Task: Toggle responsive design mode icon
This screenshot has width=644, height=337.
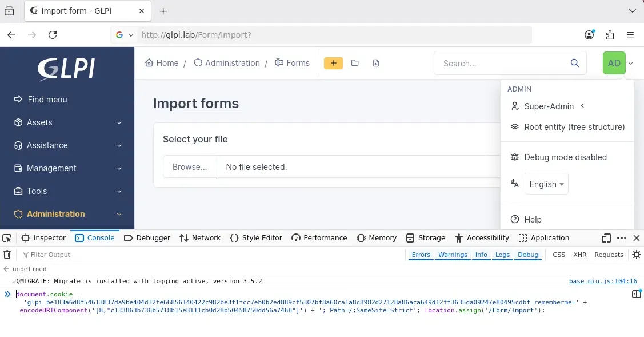Action: (606, 238)
